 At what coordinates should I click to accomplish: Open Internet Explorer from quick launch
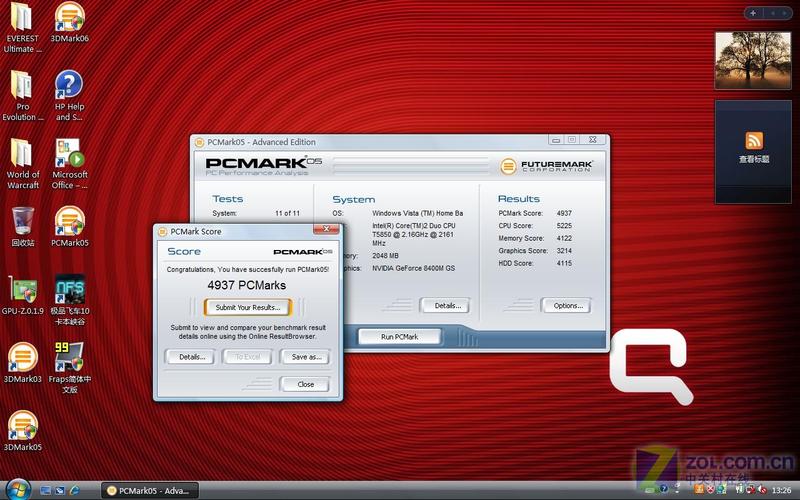(x=74, y=490)
